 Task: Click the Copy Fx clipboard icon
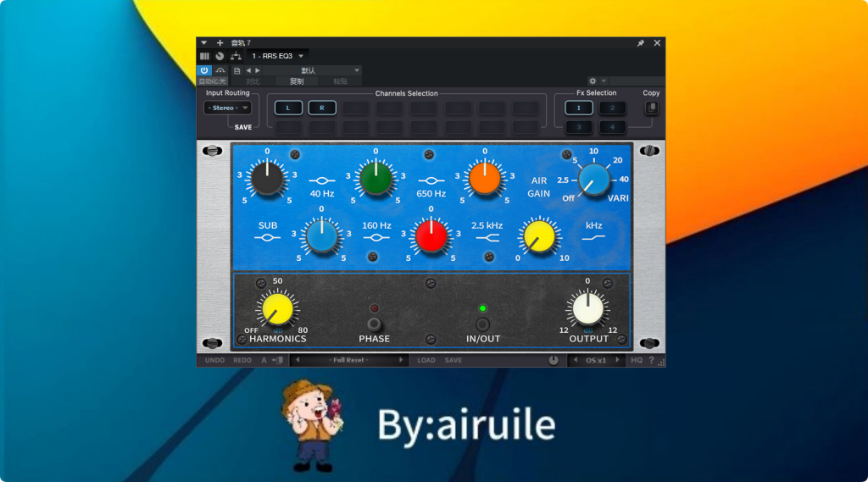(652, 108)
